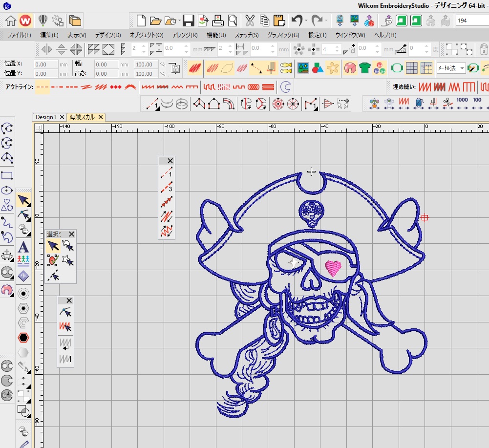Toggle the bitmap image display icon
The image size is (489, 448).
[303, 68]
